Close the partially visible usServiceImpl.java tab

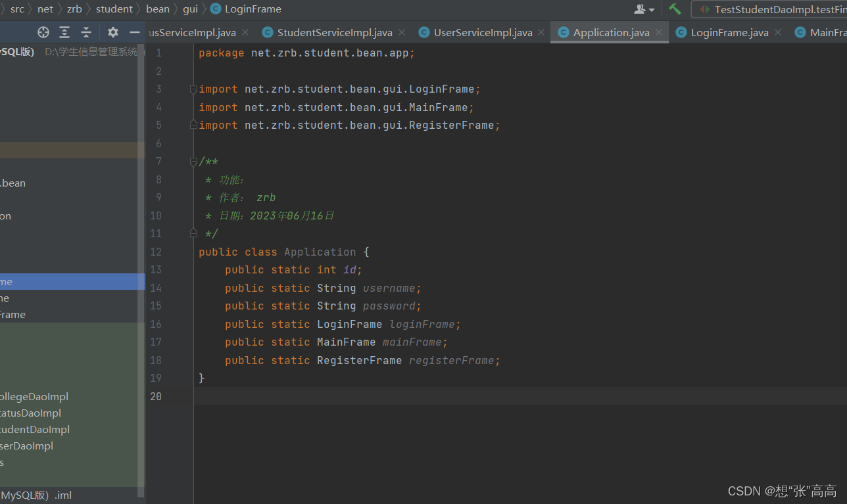tap(245, 32)
